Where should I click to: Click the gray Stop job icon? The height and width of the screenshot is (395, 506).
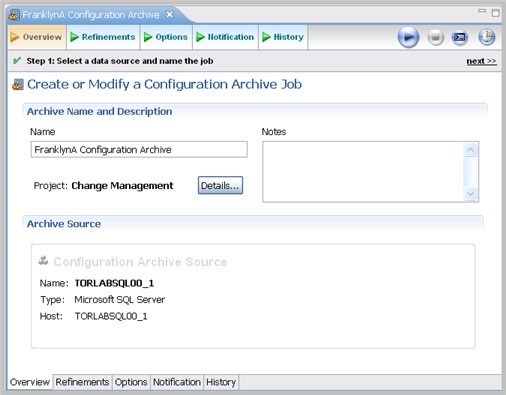(435, 37)
